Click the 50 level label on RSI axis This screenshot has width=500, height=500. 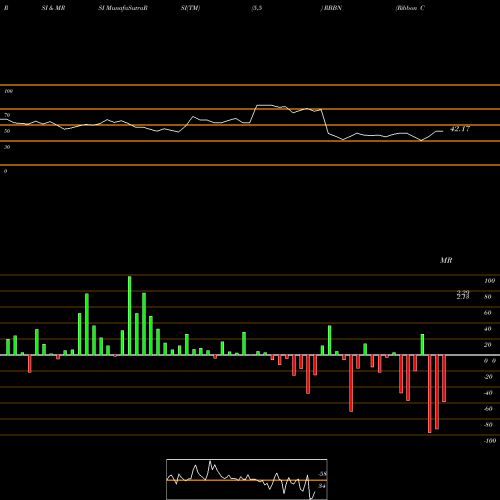7,131
